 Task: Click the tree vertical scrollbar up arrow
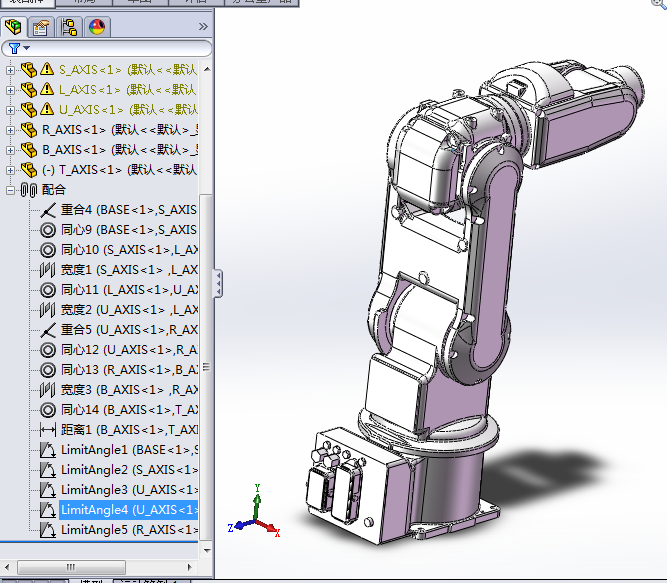pyautogui.click(x=207, y=69)
